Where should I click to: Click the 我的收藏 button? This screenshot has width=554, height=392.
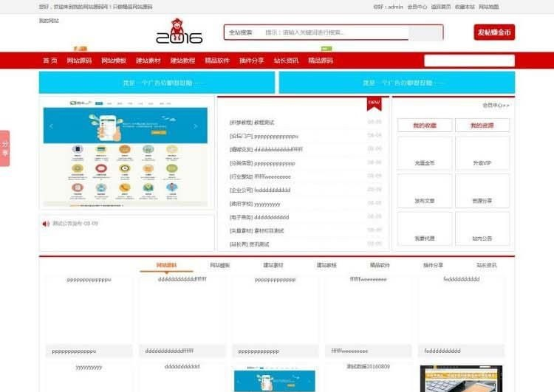pos(424,125)
